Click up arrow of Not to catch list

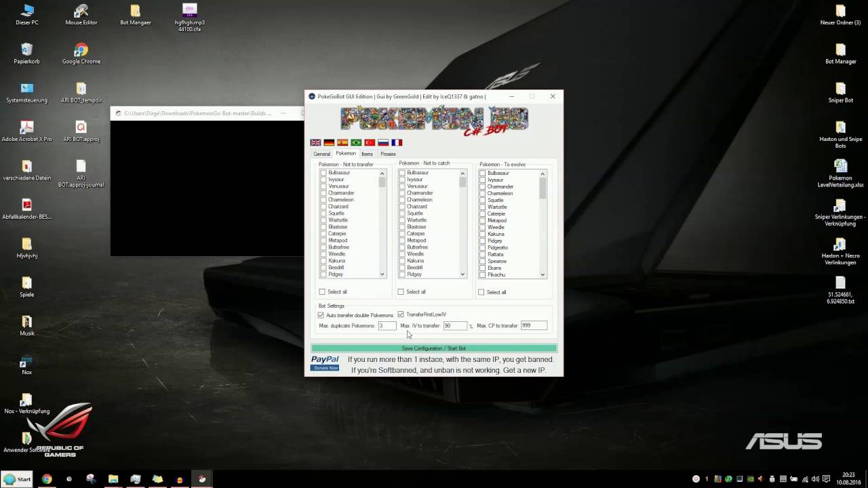pyautogui.click(x=462, y=173)
